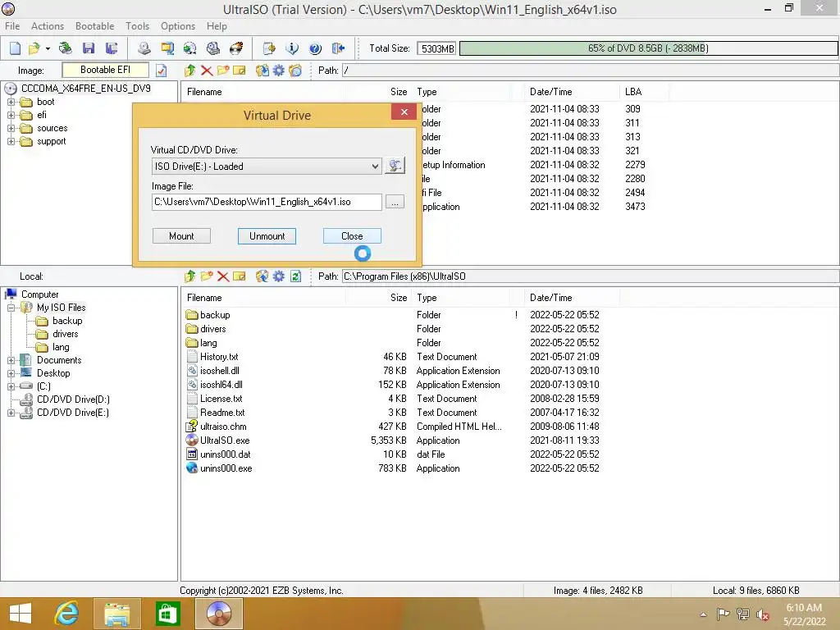The height and width of the screenshot is (630, 840).
Task: Click the drive settings icon beside the Virtual Drive dropdown
Action: [x=395, y=166]
